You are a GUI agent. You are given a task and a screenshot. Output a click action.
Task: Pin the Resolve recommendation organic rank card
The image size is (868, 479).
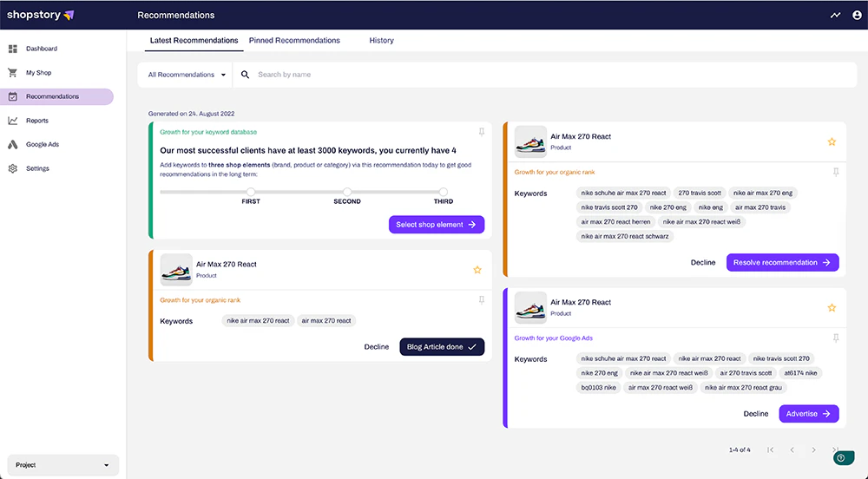point(836,172)
